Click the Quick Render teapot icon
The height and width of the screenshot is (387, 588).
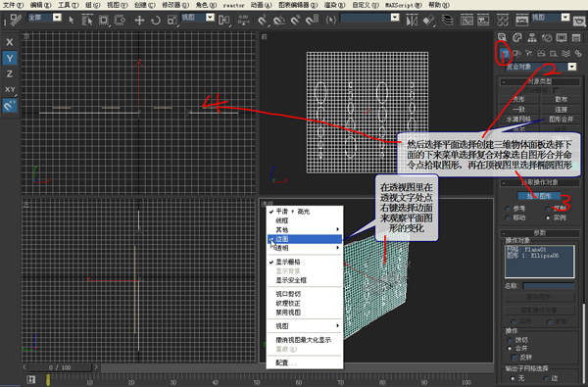(580, 21)
